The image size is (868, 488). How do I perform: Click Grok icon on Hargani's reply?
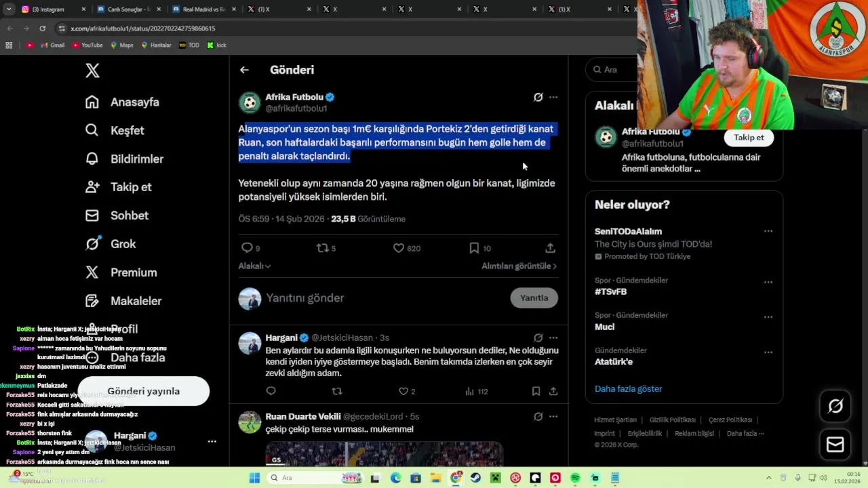[538, 338]
